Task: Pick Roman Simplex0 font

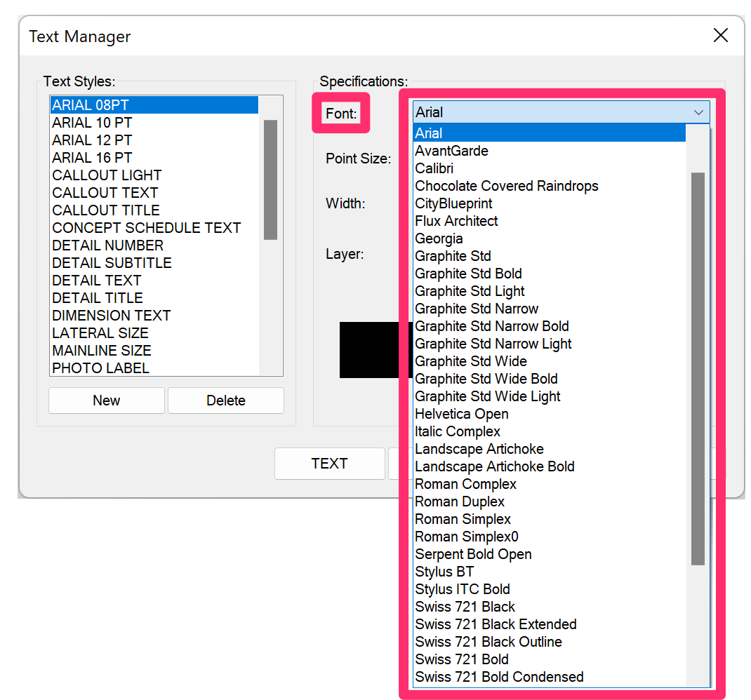Action: (550, 537)
